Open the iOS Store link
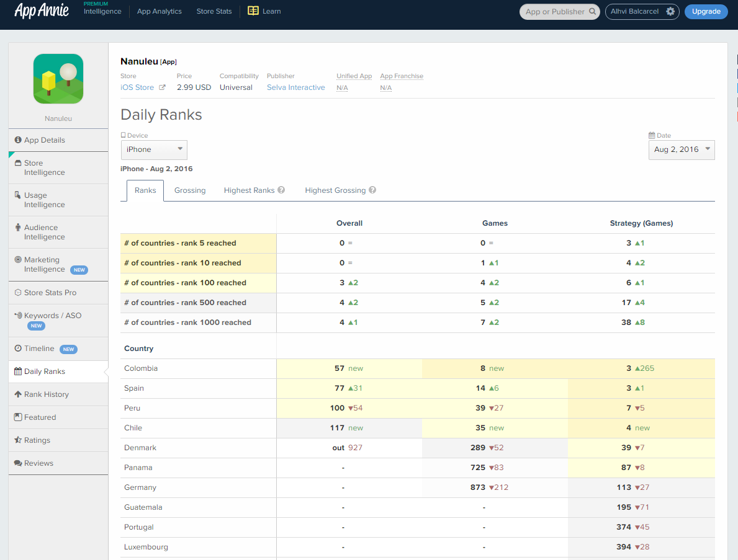This screenshot has width=738, height=560. [137, 87]
